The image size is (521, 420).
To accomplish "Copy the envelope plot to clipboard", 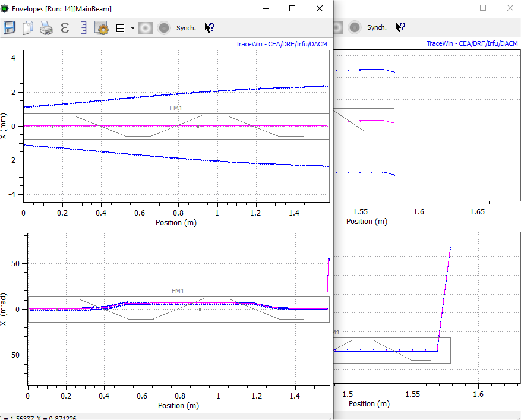I will 27,27.
